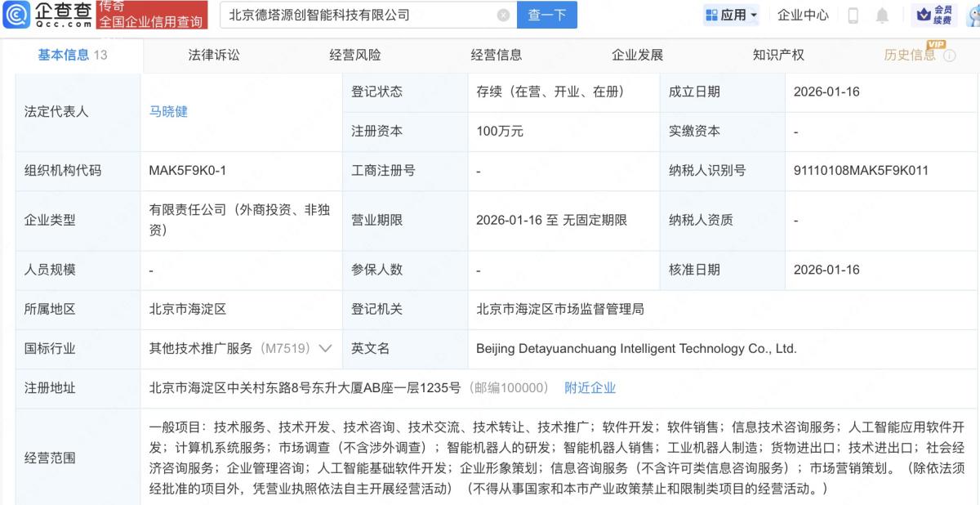Screen dimensions: 980x505
Task: Click the 查一下 search button
Action: 547,14
